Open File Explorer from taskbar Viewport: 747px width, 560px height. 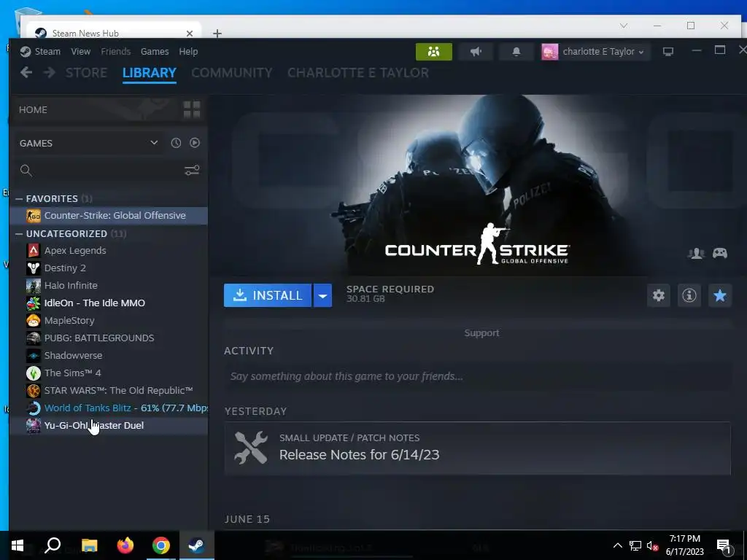tap(89, 545)
